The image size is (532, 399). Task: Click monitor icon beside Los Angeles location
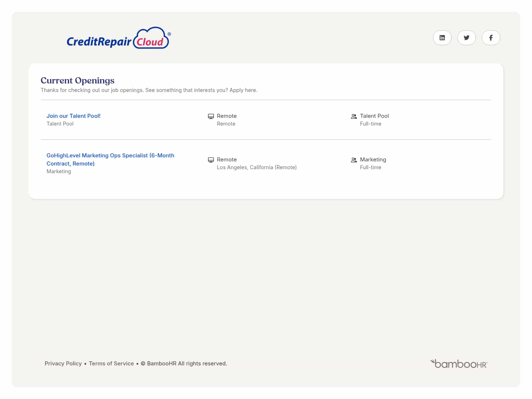pos(211,160)
